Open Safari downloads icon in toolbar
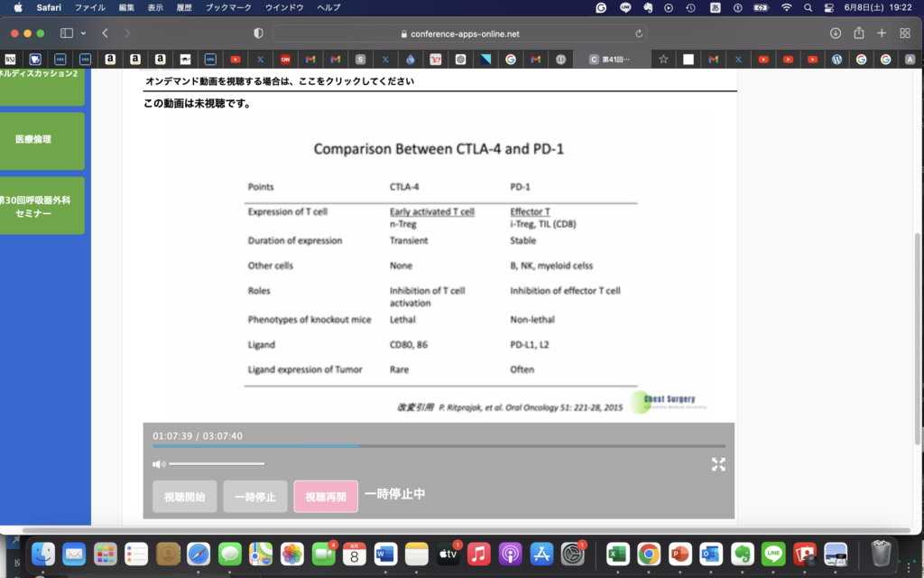This screenshot has width=924, height=578. click(835, 33)
